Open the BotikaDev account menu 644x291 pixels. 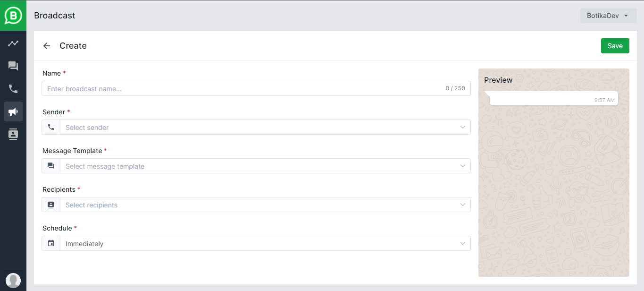point(608,15)
